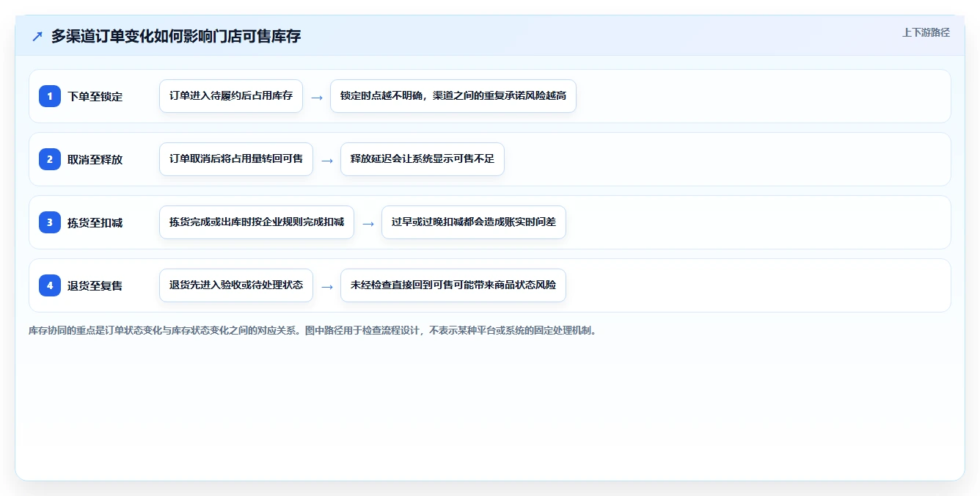Image resolution: width=980 pixels, height=496 pixels.
Task: Click the 未经检查直接回到可售 risk box
Action: 453,285
